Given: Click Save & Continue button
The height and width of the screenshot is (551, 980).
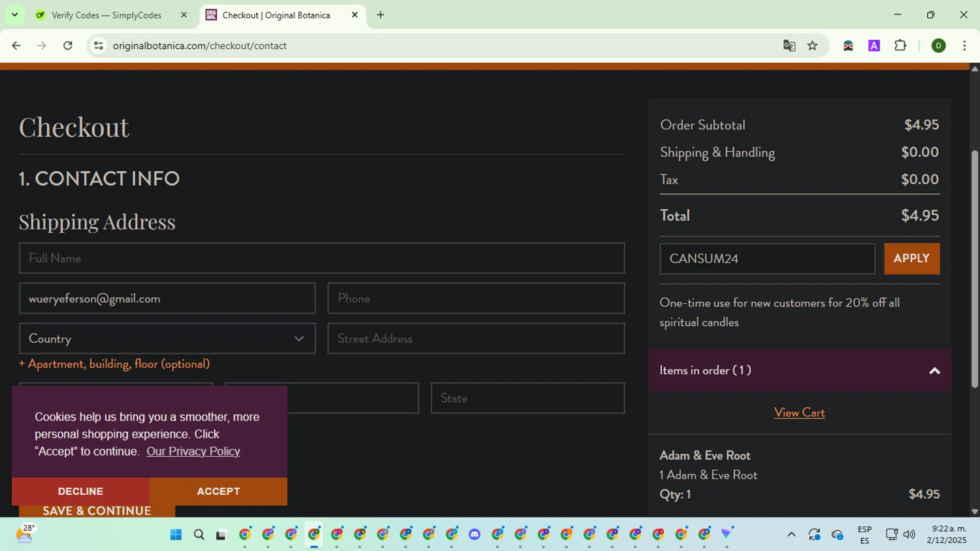Looking at the screenshot, I should (97, 511).
